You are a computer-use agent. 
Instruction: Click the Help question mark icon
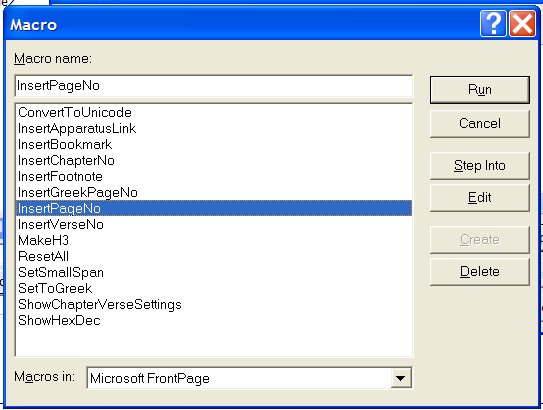[493, 24]
